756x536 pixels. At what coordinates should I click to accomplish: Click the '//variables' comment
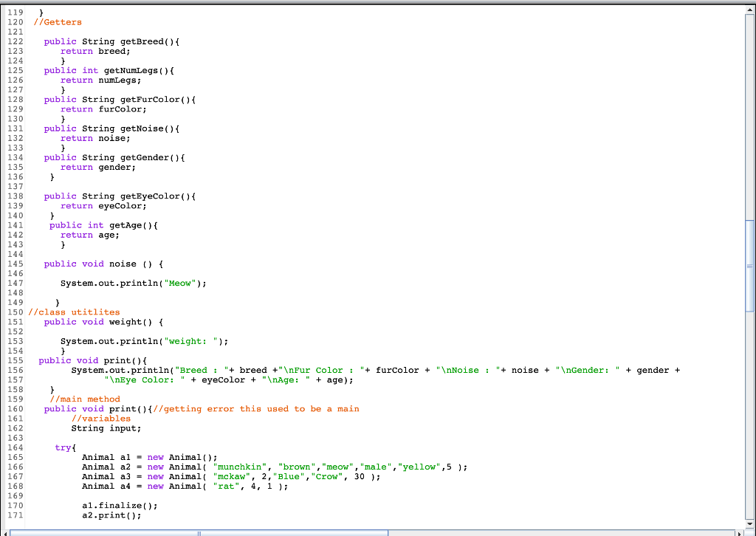tap(100, 419)
